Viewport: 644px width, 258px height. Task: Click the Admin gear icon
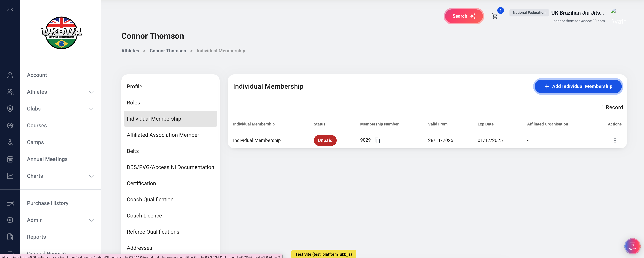10,220
